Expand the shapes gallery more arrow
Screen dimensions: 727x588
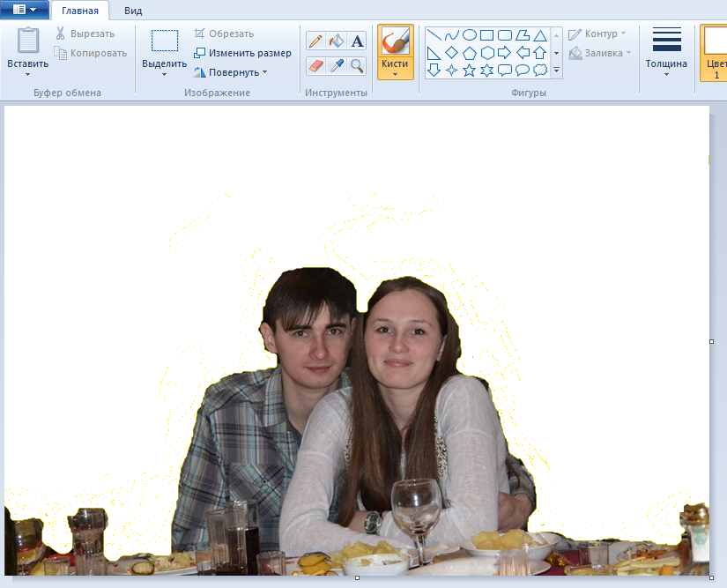557,70
